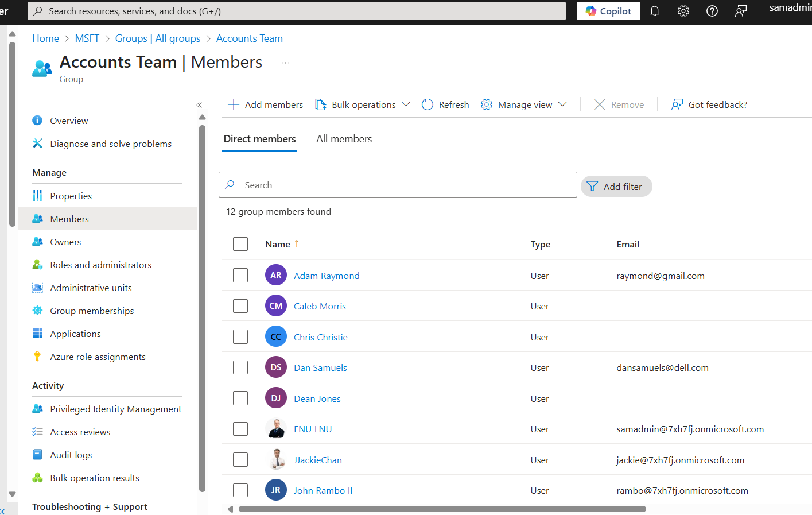This screenshot has width=812, height=515.
Task: Open the Caleb Morris user link
Action: tap(320, 306)
